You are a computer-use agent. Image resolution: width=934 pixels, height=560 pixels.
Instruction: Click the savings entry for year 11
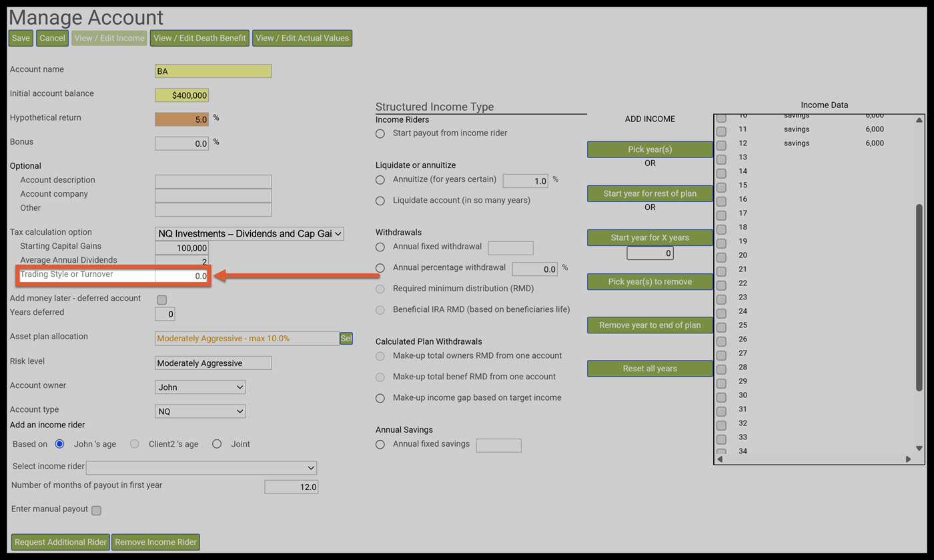pyautogui.click(x=797, y=129)
